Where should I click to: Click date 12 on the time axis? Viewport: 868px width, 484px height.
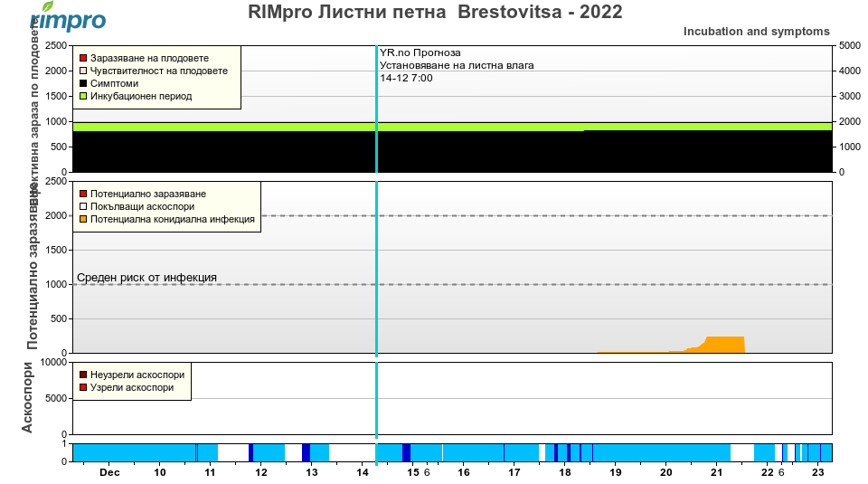pos(261,472)
